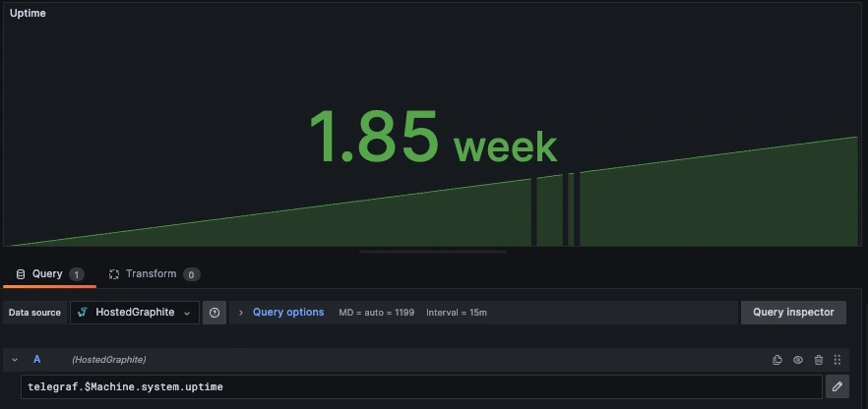The width and height of the screenshot is (868, 409).
Task: Click the (HostedGraphite) label
Action: 109,360
